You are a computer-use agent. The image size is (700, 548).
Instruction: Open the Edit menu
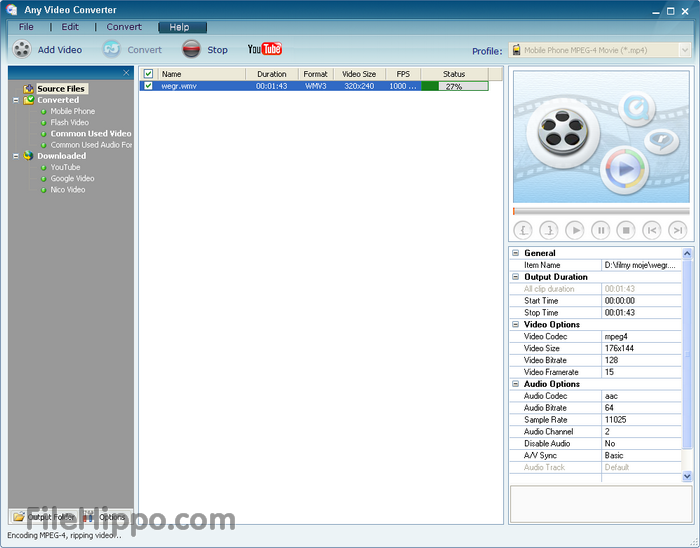tap(70, 27)
